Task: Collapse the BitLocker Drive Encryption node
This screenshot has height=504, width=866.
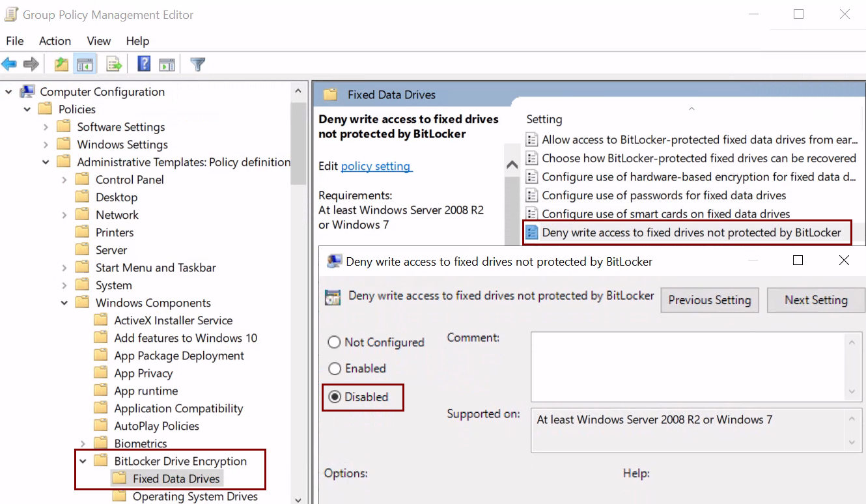Action: pos(83,461)
